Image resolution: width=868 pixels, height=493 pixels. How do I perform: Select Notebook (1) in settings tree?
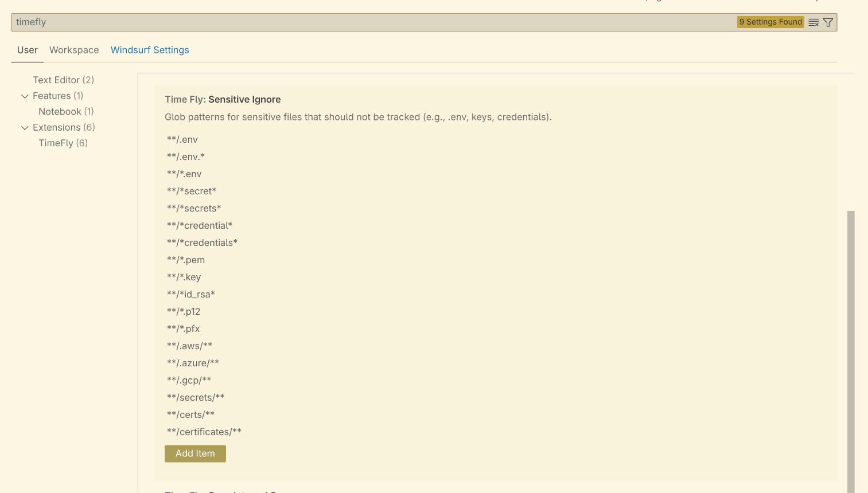click(66, 111)
